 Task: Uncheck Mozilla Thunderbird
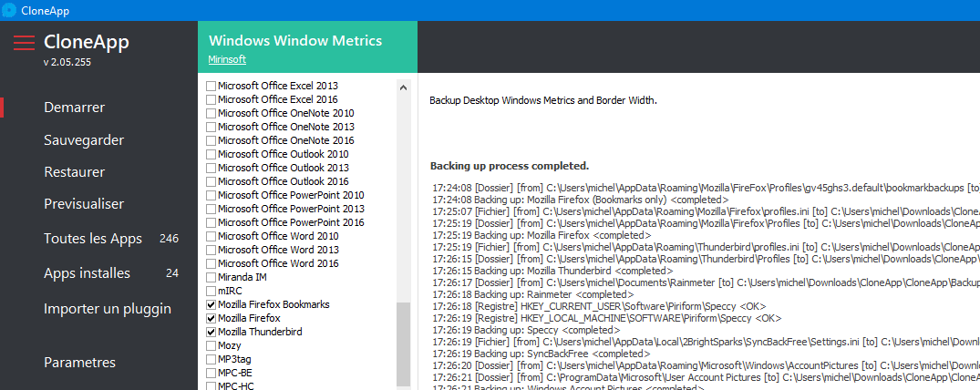point(211,332)
